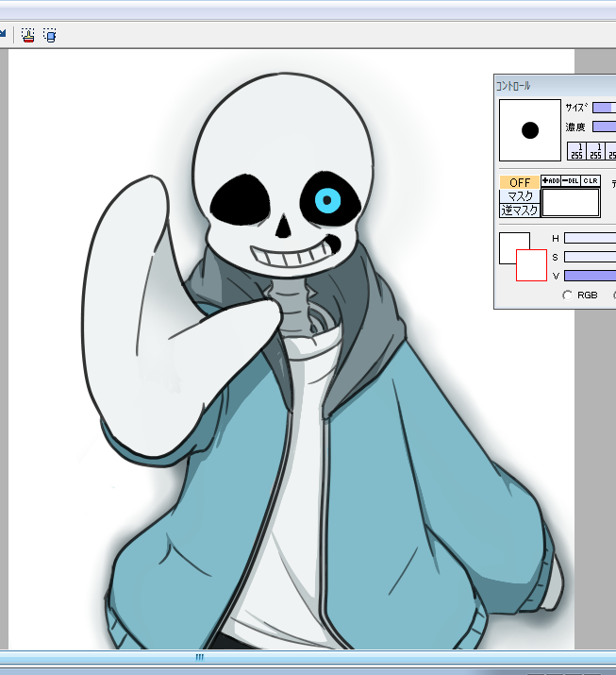Viewport: 616px width, 675px height.
Task: Enable the 逆マスク reverse mask mode
Action: [x=519, y=211]
